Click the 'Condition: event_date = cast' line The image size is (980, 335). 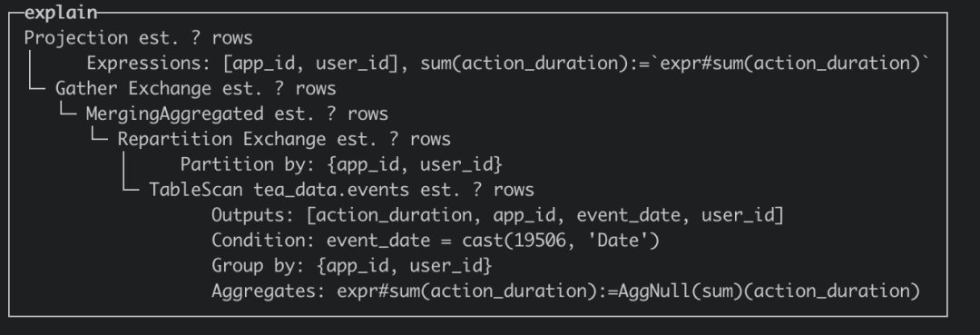tap(436, 241)
